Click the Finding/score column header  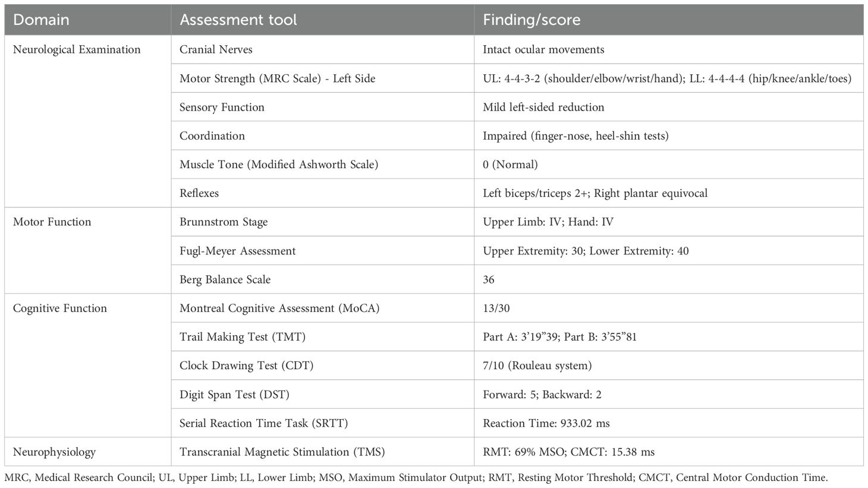tap(532, 20)
